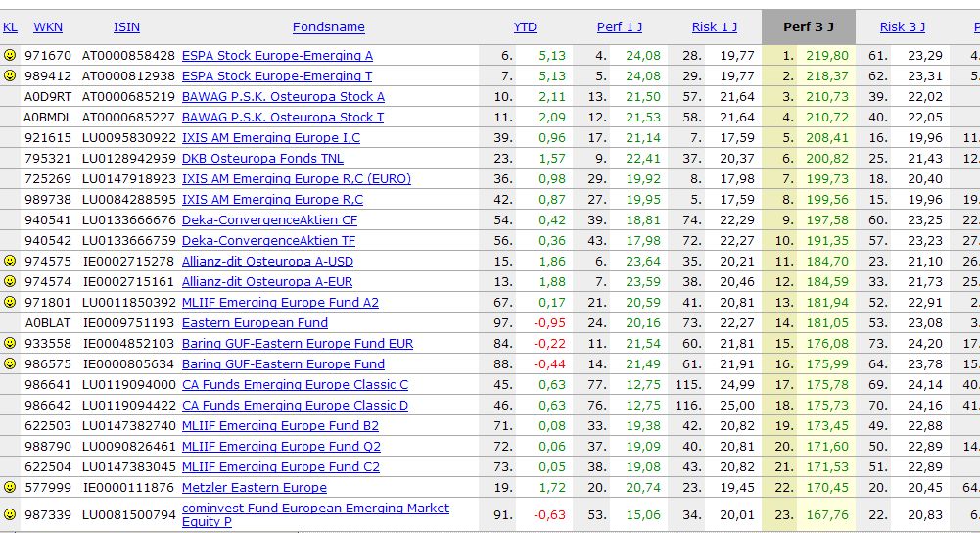
Task: Select Perf 1 J value 23,64
Action: coord(643,262)
